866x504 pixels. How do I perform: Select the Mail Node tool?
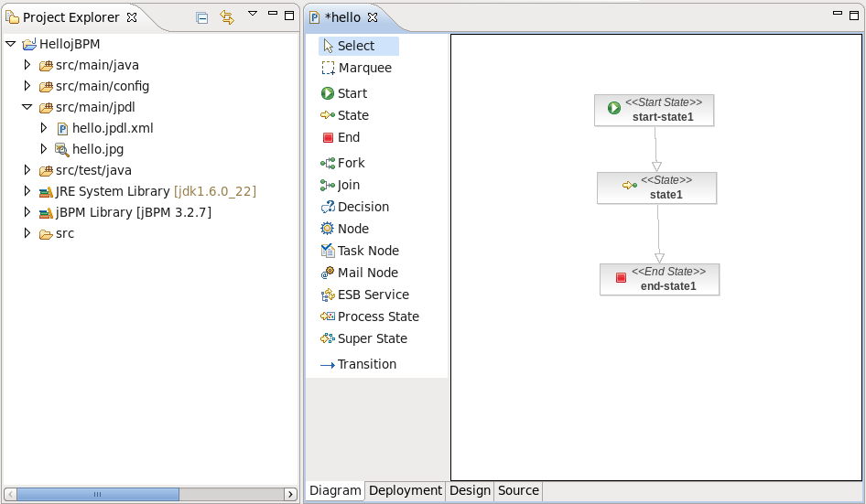click(x=359, y=273)
